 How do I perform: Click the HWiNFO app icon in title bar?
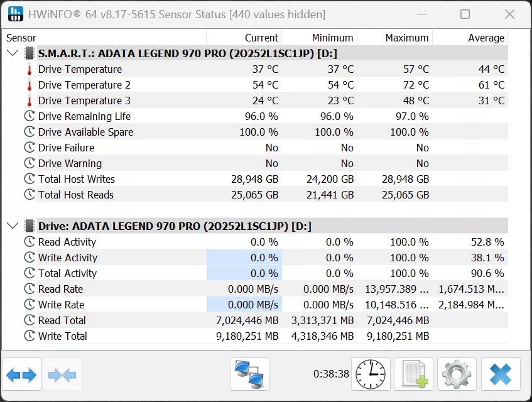coord(15,14)
